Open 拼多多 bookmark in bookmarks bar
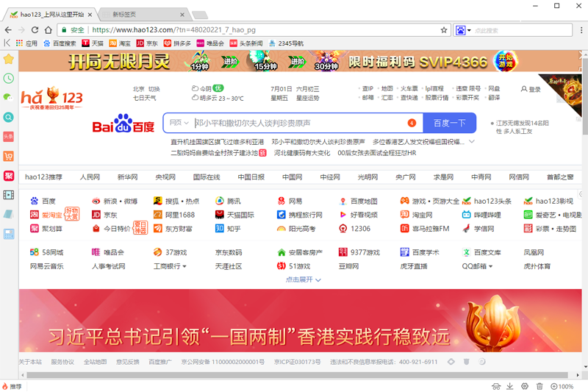The image size is (588, 392). coord(177,43)
